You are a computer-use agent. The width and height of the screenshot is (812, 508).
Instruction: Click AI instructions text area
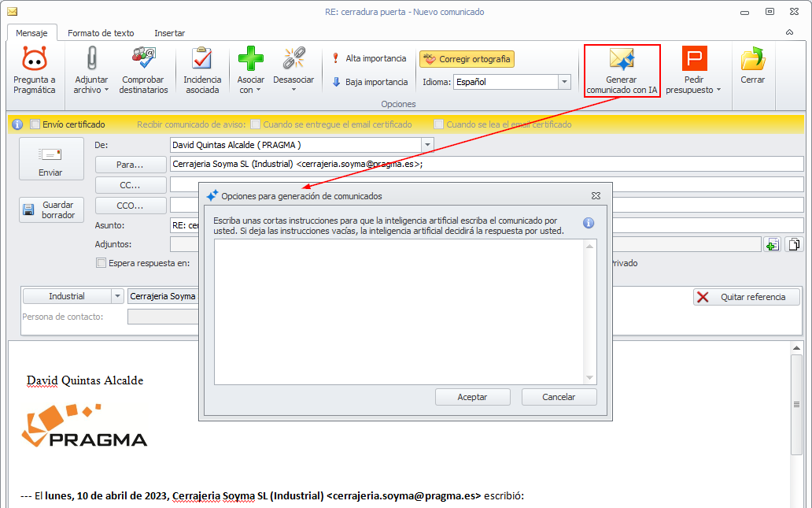[x=399, y=312]
